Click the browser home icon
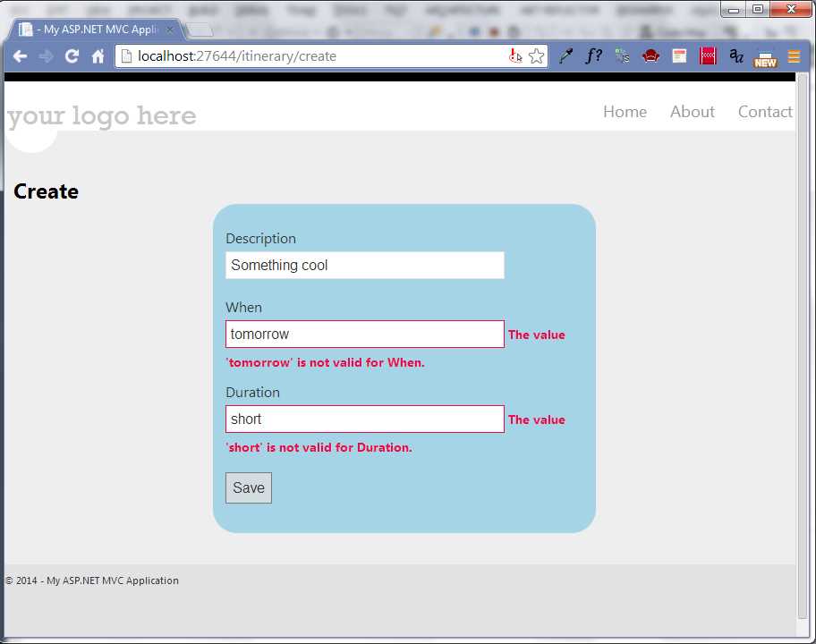Viewport: 816px width, 644px height. point(97,55)
